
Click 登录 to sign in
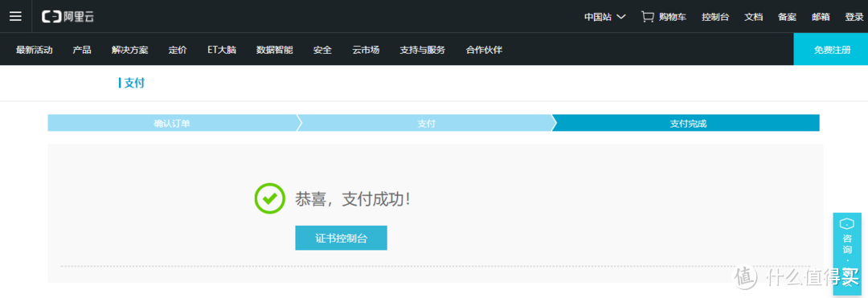(x=854, y=17)
